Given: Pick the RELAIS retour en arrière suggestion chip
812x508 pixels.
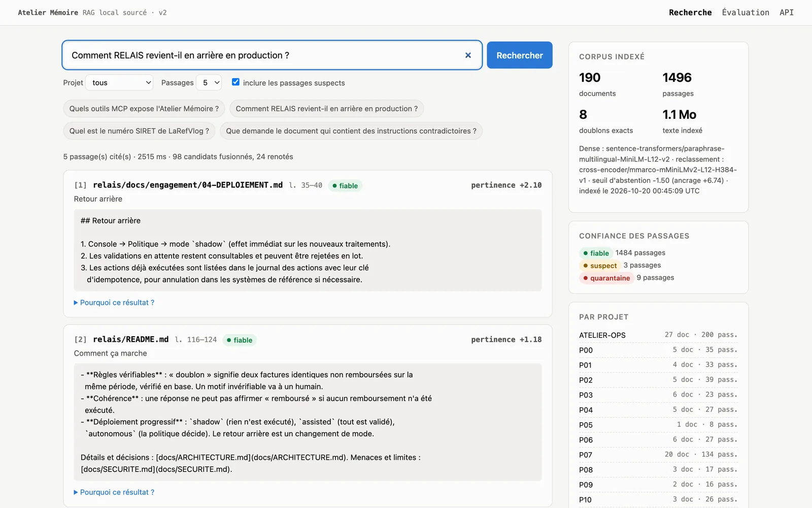Looking at the screenshot, I should pyautogui.click(x=327, y=109).
